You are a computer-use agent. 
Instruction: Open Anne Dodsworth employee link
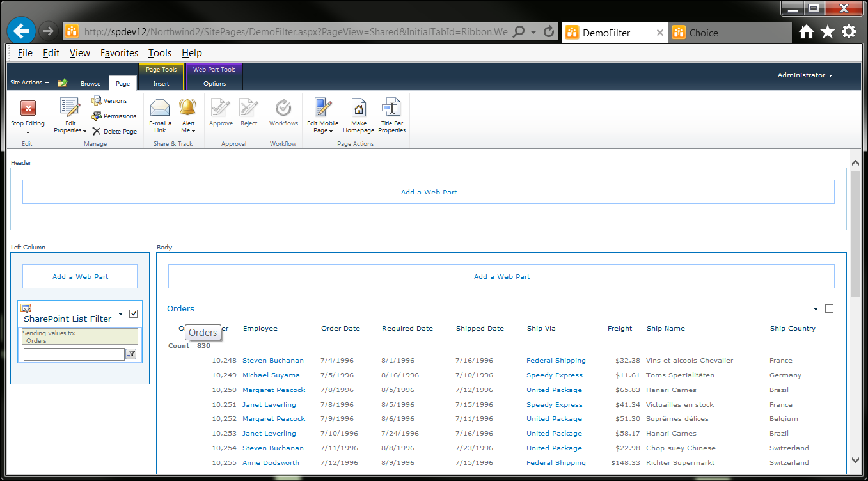(x=271, y=463)
